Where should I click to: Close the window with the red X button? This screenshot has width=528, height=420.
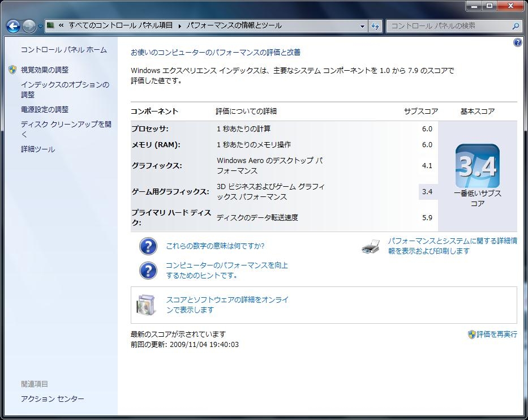click(x=510, y=6)
